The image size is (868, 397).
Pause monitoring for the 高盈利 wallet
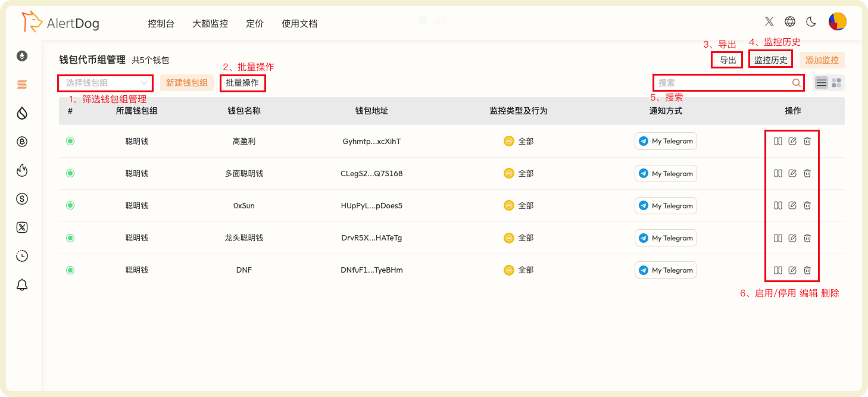coord(778,141)
